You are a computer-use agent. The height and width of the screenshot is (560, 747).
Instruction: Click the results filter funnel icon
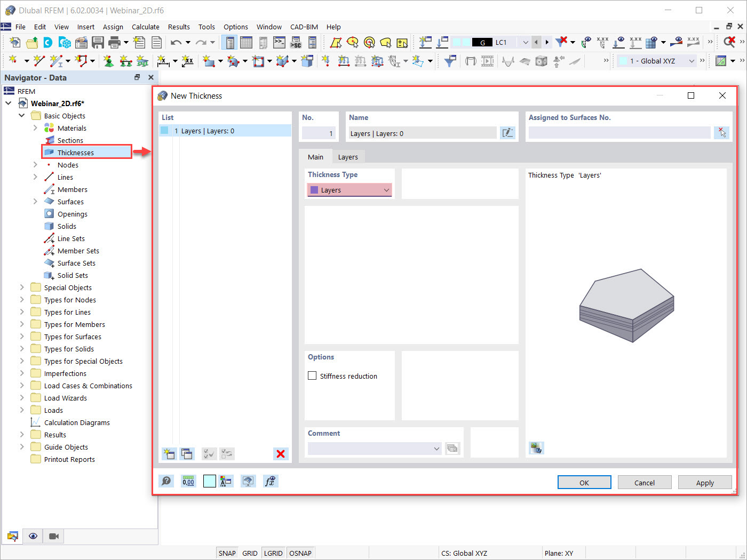coord(450,61)
